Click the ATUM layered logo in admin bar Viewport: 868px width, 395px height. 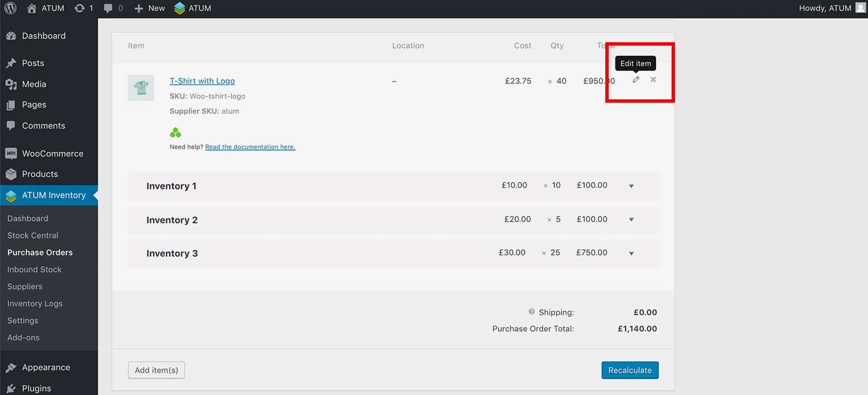[x=180, y=8]
